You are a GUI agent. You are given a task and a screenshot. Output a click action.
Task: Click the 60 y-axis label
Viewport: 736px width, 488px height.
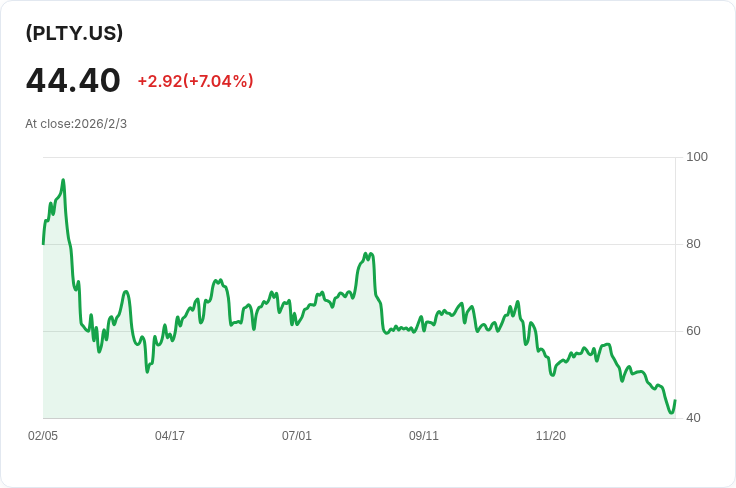point(693,331)
